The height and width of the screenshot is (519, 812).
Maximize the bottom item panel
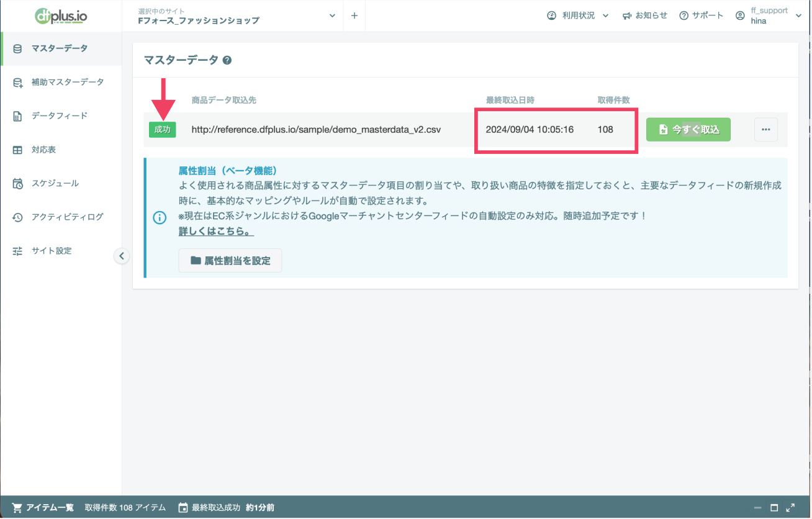pyautogui.click(x=774, y=507)
